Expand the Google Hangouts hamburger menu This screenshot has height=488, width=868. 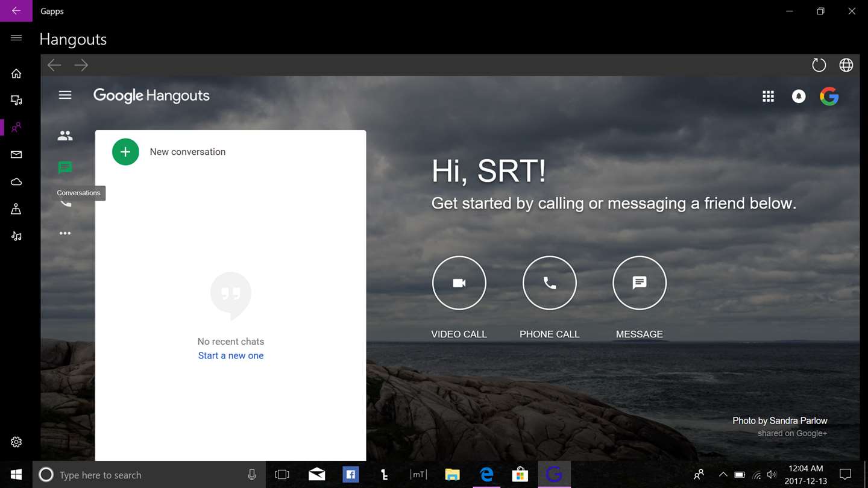coord(65,95)
